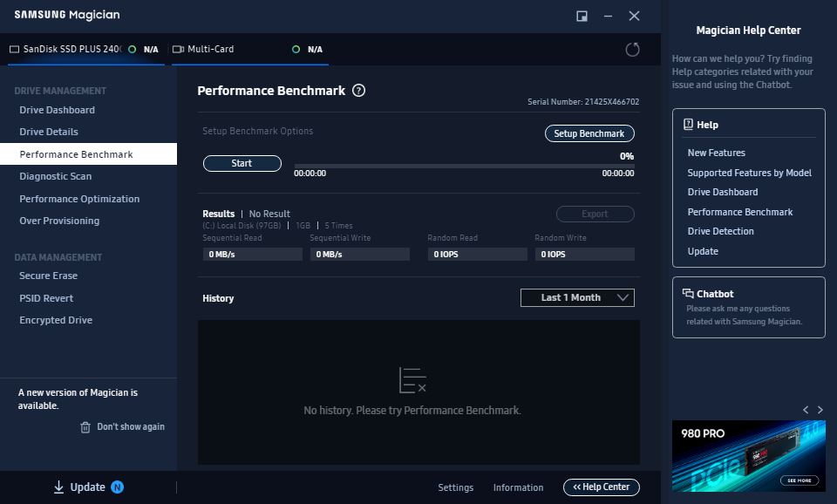Click the benchmark progress bar
The image size is (837, 504).
464,166
